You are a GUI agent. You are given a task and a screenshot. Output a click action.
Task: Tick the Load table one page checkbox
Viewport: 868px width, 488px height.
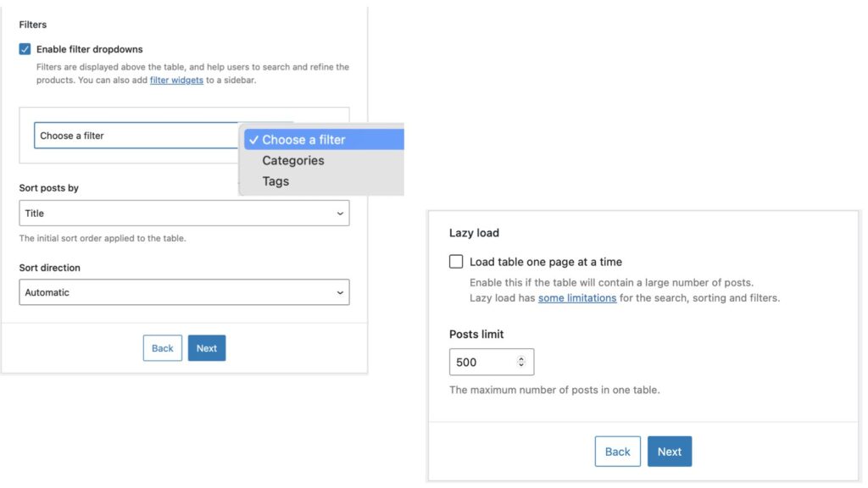(x=456, y=262)
